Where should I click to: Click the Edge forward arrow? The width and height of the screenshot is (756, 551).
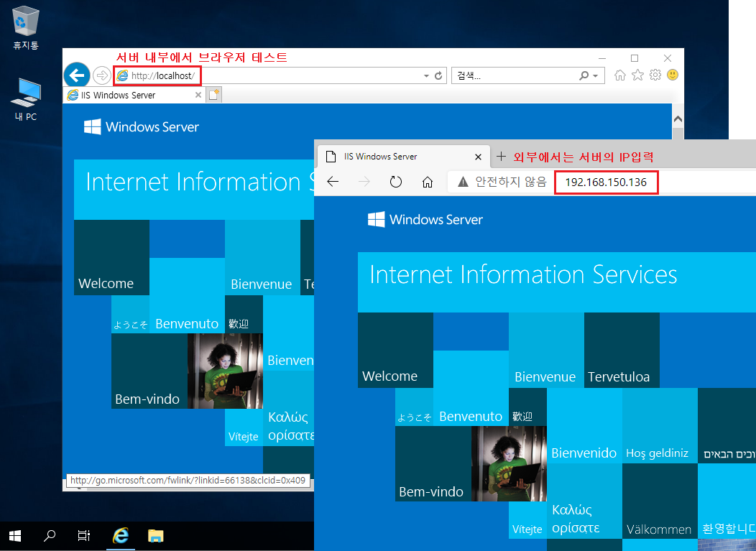coord(364,182)
